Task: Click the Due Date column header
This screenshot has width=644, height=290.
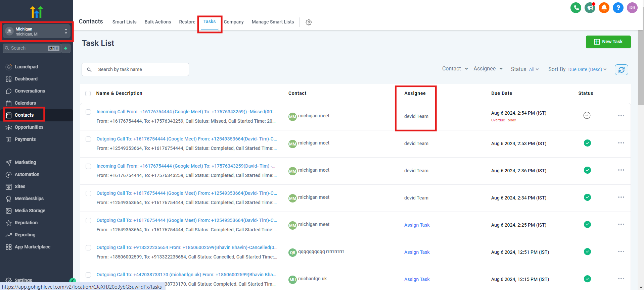Action: click(x=502, y=93)
